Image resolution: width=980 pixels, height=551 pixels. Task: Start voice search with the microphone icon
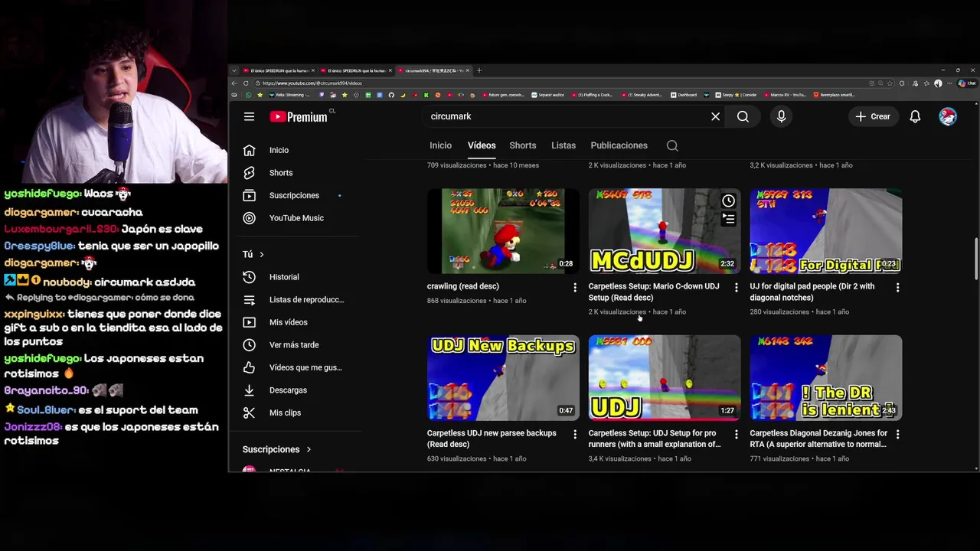(781, 116)
